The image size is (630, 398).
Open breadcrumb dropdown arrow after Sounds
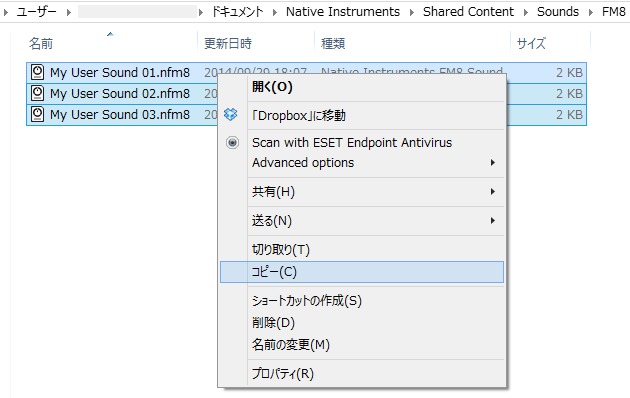pyautogui.click(x=591, y=12)
